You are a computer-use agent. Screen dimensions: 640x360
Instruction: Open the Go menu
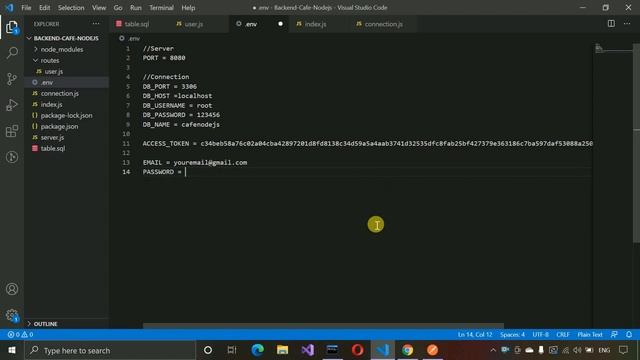tap(118, 8)
